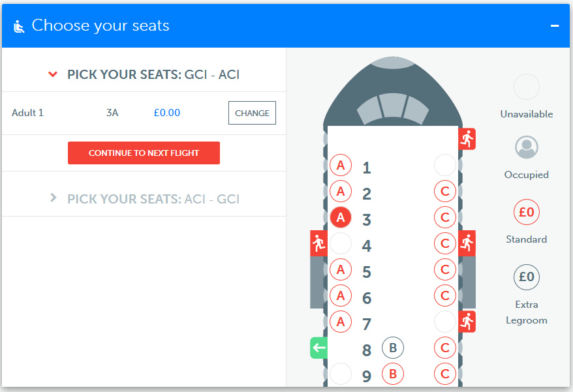The height and width of the screenshot is (392, 573).
Task: Click the green left-arrow exit icon
Action: [x=318, y=348]
